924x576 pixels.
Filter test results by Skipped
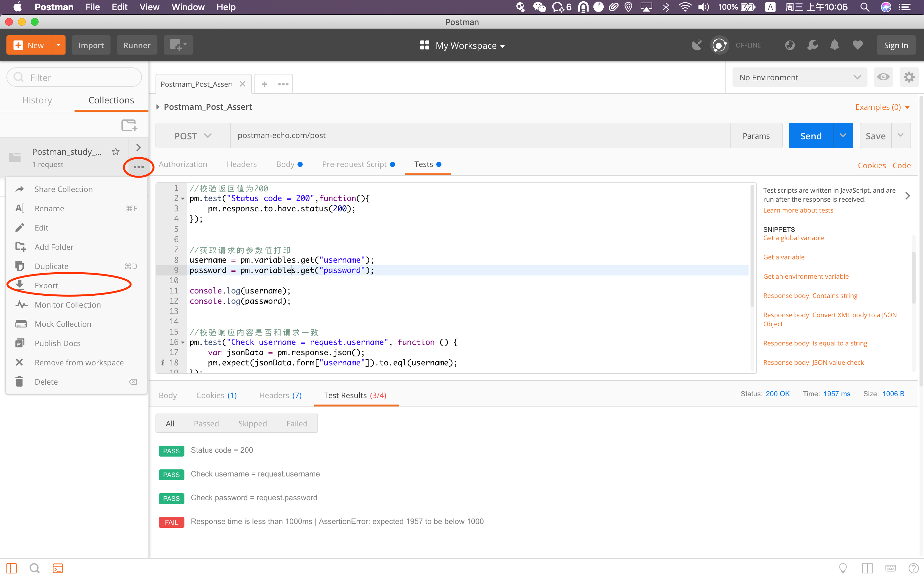click(x=252, y=423)
